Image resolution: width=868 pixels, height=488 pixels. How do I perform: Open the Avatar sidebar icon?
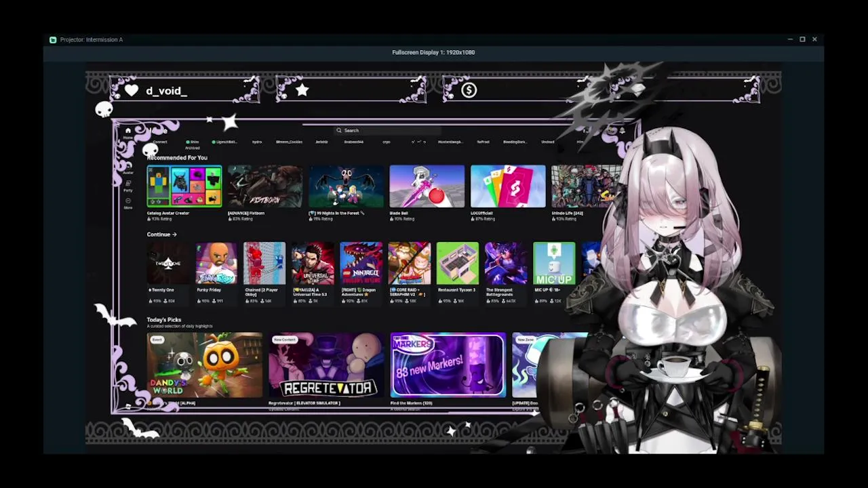127,167
